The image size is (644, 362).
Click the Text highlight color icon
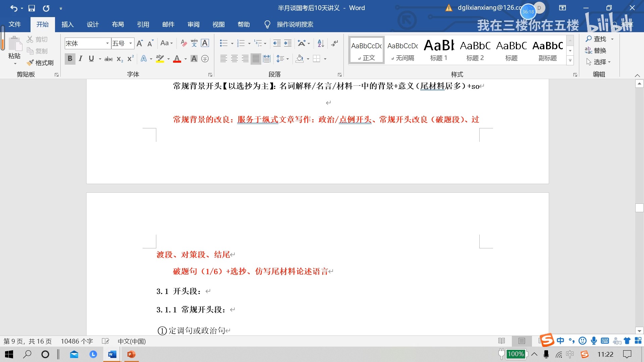coord(161,58)
